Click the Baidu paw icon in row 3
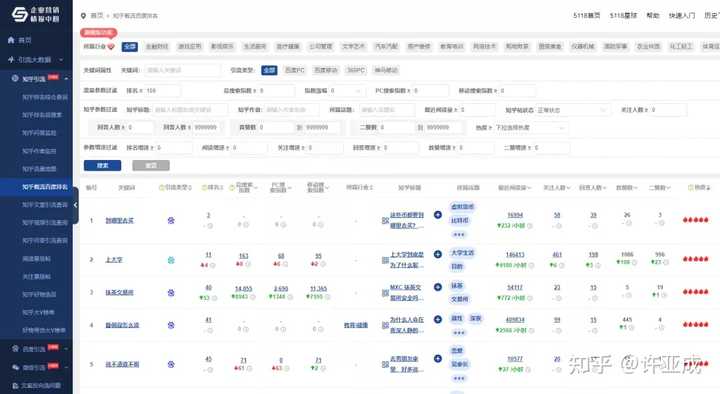 coord(171,293)
